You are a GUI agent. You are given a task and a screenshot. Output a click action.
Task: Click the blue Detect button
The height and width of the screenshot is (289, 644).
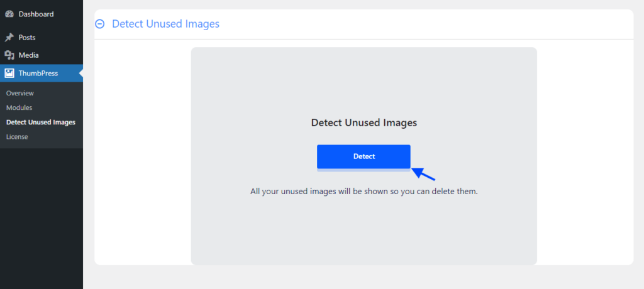(364, 156)
